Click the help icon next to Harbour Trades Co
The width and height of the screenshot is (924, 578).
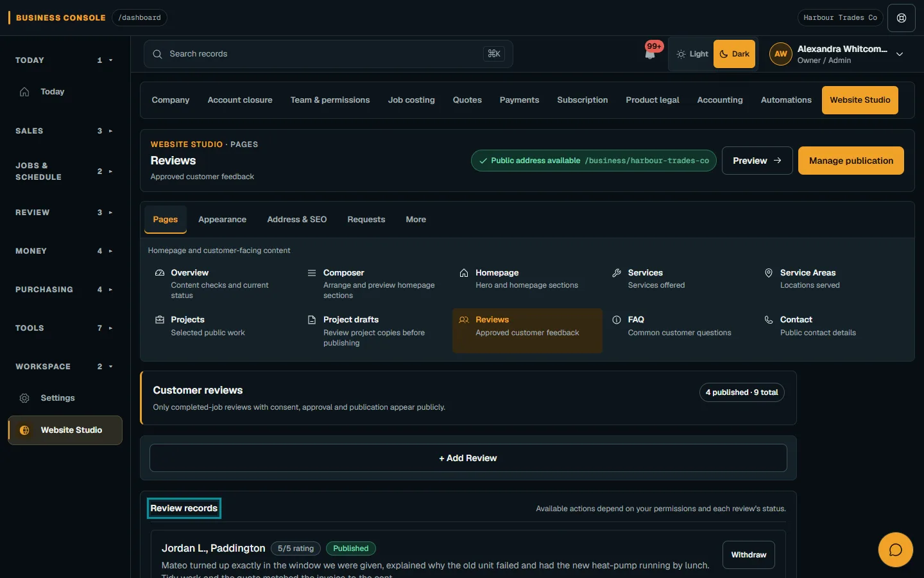[x=902, y=18]
